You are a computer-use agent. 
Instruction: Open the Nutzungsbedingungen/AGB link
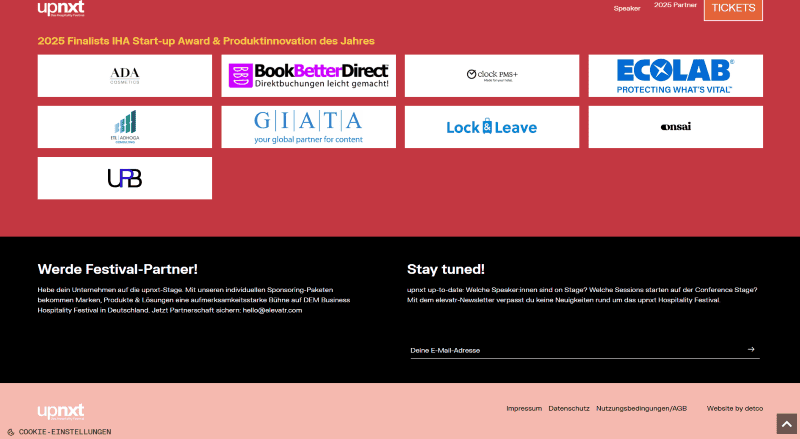point(641,408)
